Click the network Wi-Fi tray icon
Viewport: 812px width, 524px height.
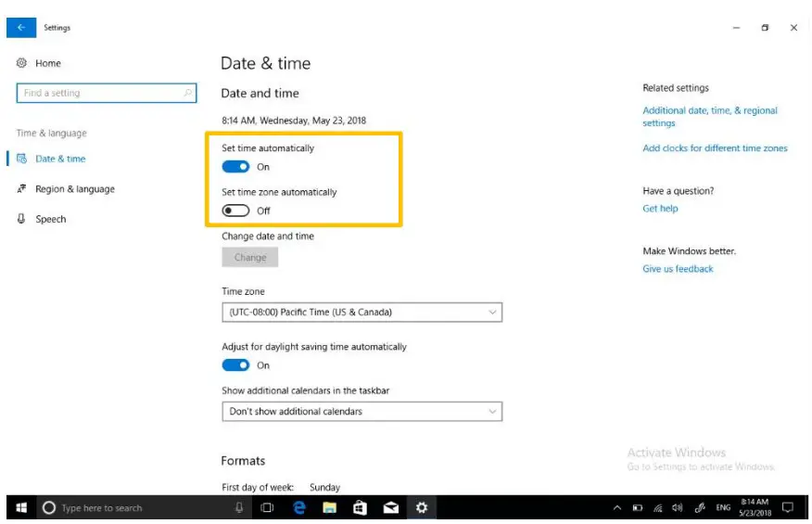point(658,508)
